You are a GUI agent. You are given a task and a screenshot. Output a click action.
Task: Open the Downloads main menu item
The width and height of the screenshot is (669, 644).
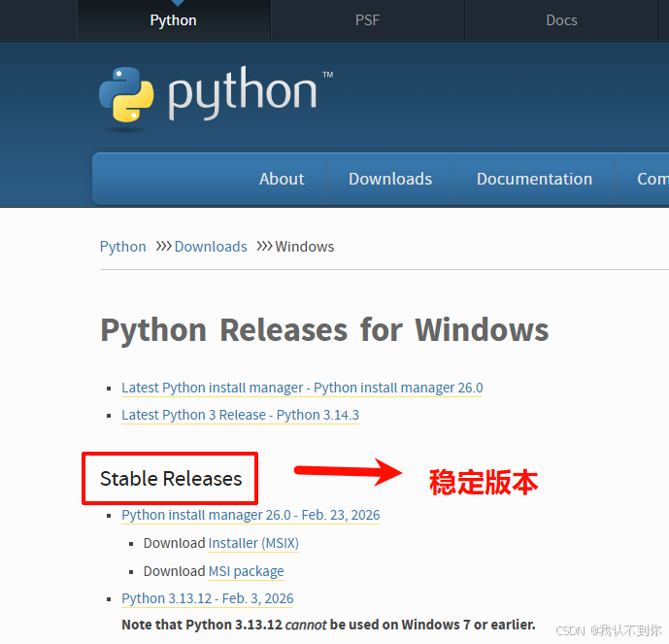tap(390, 179)
